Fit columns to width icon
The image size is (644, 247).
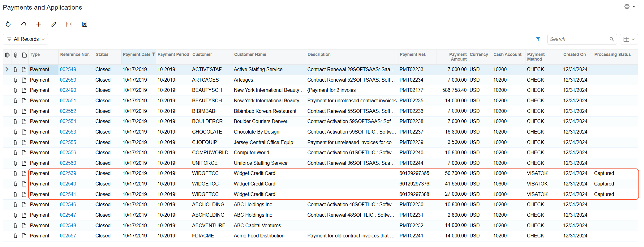coord(69,24)
